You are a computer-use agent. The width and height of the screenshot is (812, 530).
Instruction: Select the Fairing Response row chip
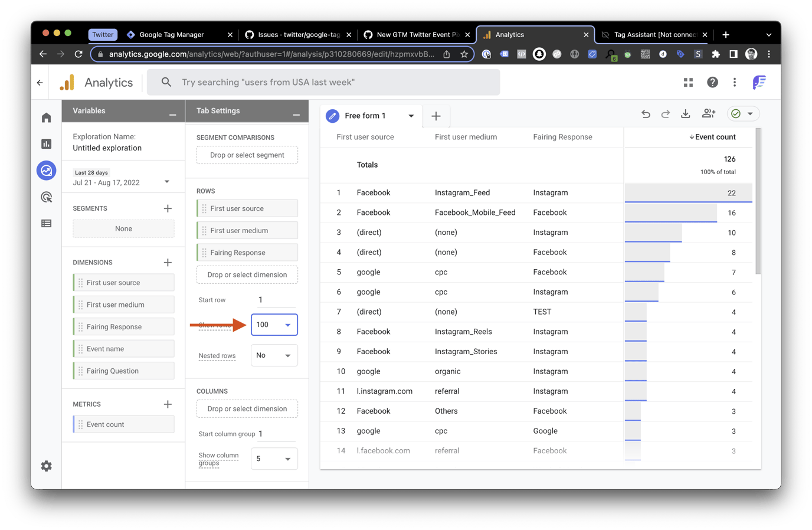[x=247, y=253]
